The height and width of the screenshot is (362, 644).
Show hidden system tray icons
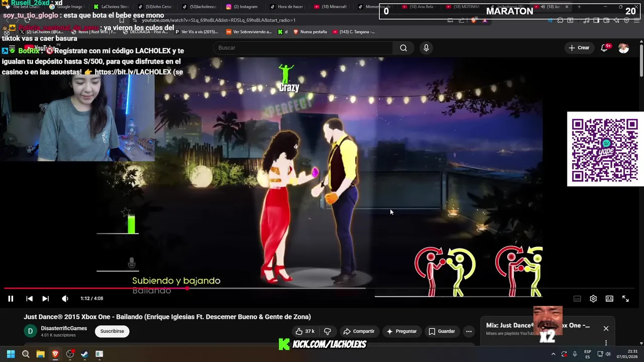[553, 354]
